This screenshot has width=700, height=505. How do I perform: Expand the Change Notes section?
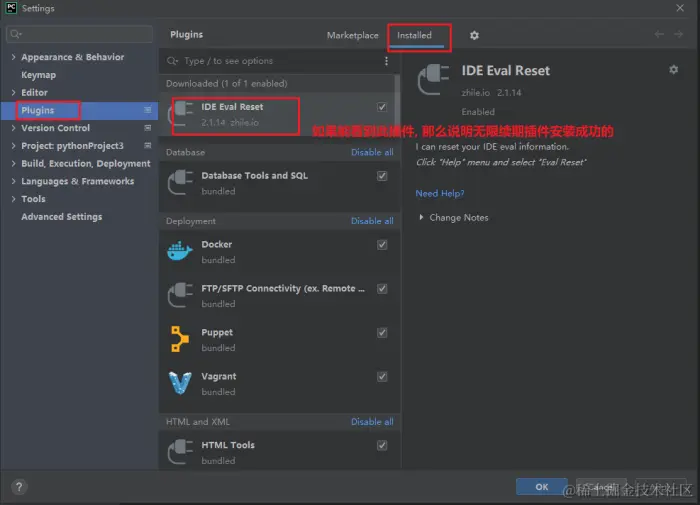pos(421,217)
